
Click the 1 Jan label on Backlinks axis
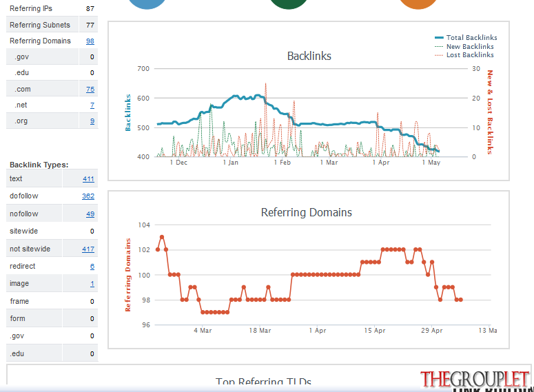[x=231, y=163]
